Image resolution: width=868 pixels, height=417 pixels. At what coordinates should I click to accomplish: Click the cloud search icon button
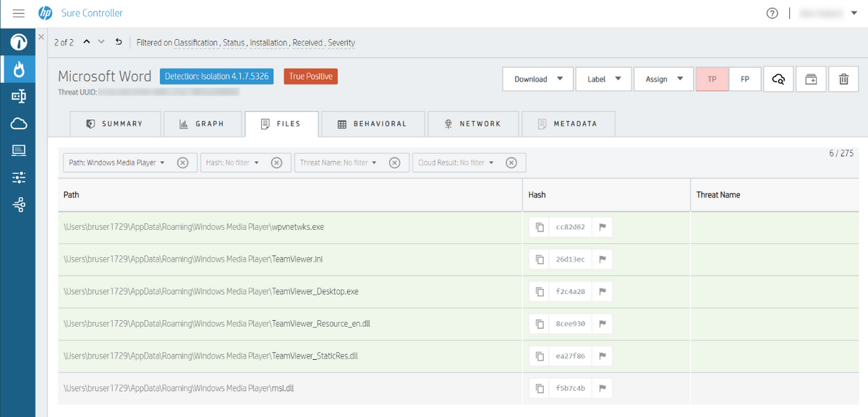778,79
